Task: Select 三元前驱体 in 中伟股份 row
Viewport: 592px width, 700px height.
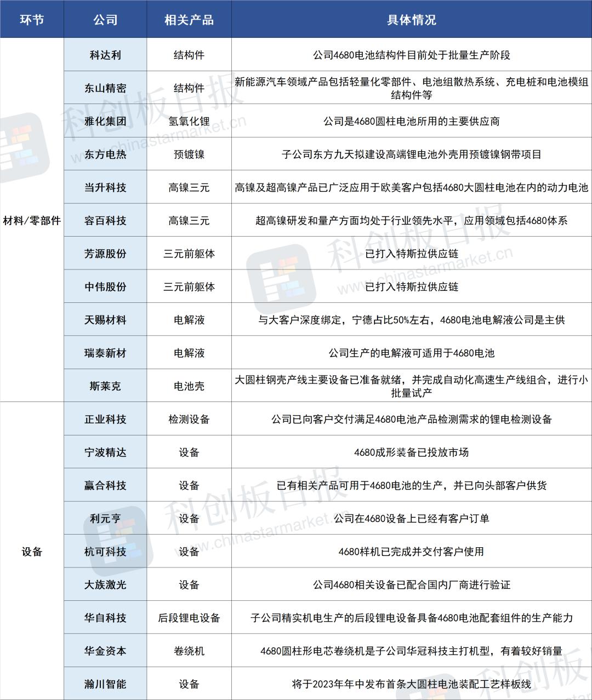Action: tap(189, 286)
